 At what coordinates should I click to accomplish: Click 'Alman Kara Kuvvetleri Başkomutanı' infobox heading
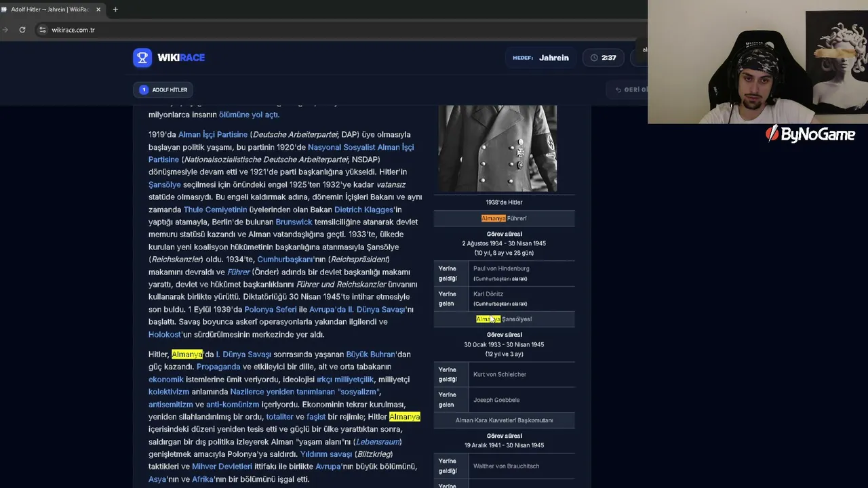point(504,420)
